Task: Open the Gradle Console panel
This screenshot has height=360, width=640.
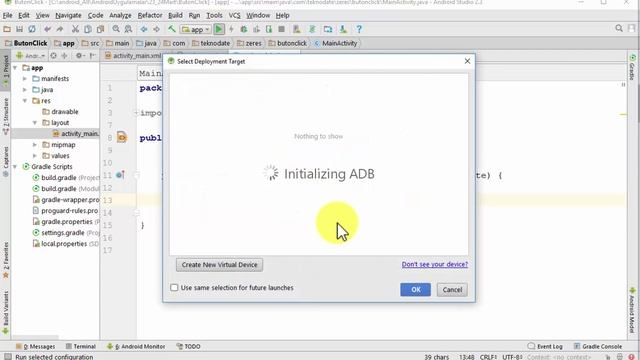Action: (598, 346)
